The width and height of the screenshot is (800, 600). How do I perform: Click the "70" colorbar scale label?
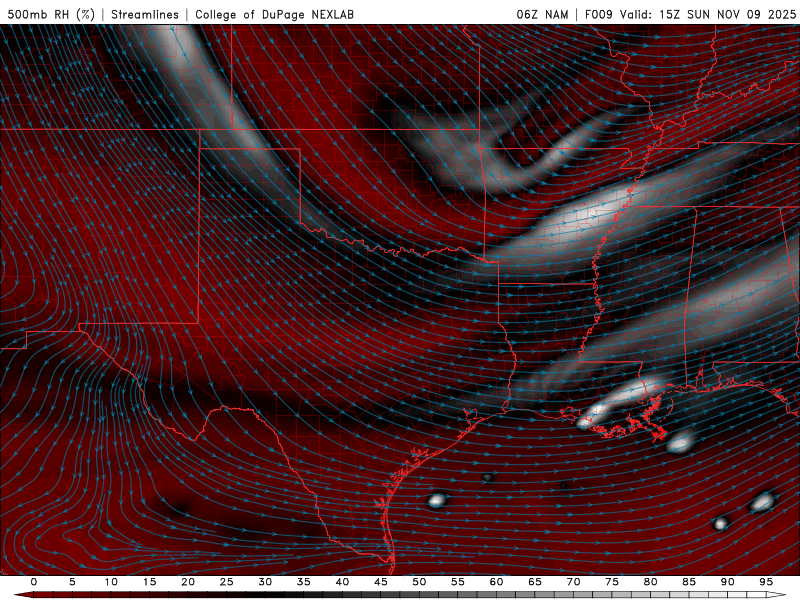coord(573,582)
